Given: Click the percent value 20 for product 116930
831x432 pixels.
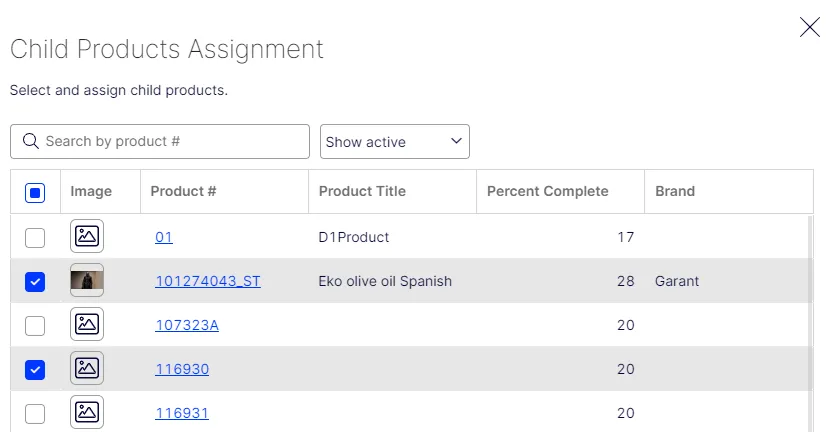Looking at the screenshot, I should (x=625, y=369).
